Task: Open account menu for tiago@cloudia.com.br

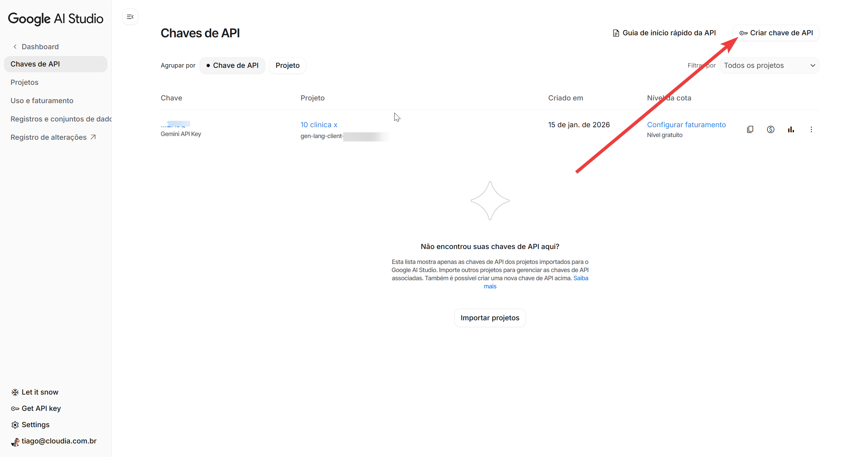Action: click(x=54, y=441)
